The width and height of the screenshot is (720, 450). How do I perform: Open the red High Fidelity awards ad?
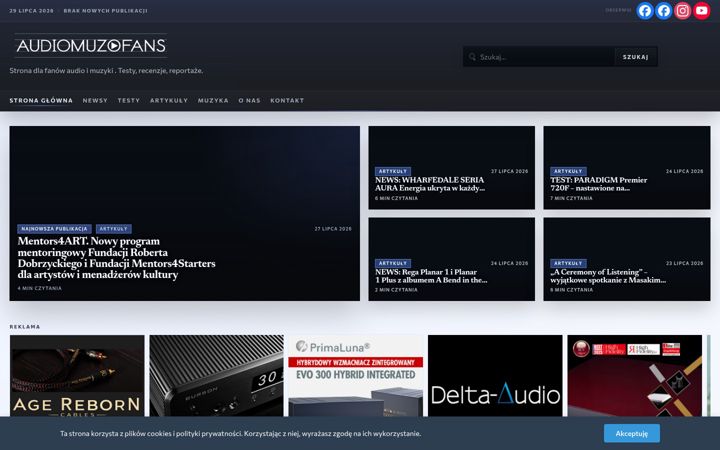635,376
